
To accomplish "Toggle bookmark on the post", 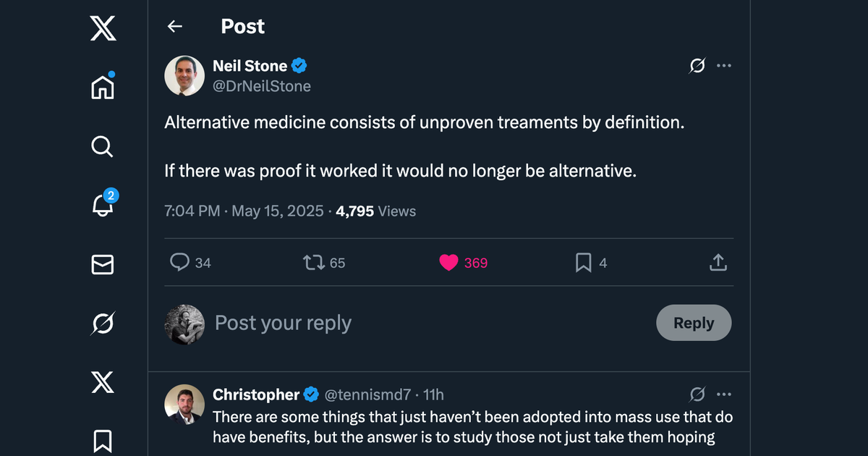I will (x=591, y=263).
